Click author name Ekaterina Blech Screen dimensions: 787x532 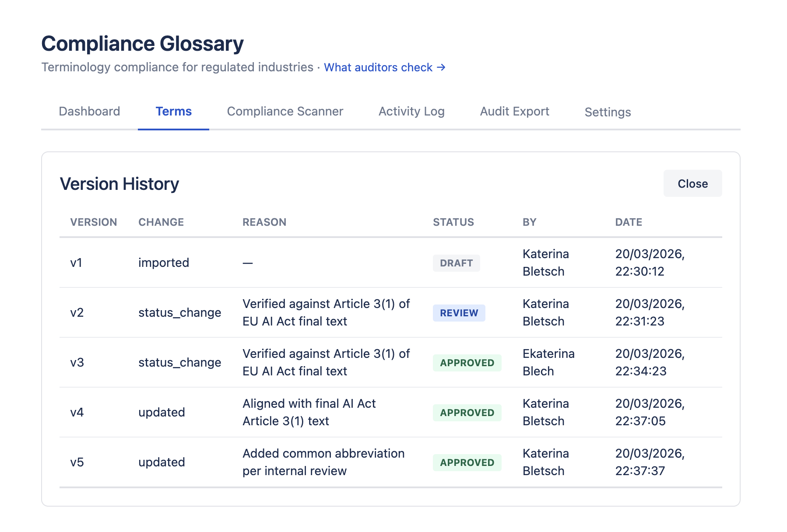[548, 362]
